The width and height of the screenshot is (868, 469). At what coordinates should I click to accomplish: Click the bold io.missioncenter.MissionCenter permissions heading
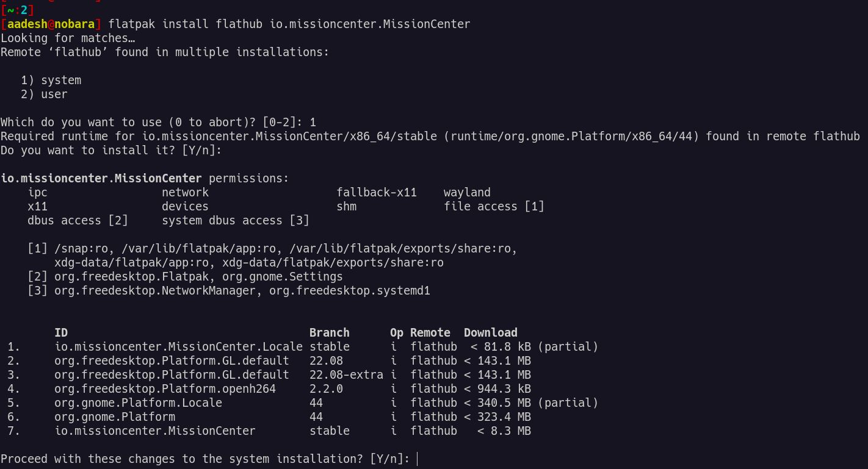tap(101, 179)
